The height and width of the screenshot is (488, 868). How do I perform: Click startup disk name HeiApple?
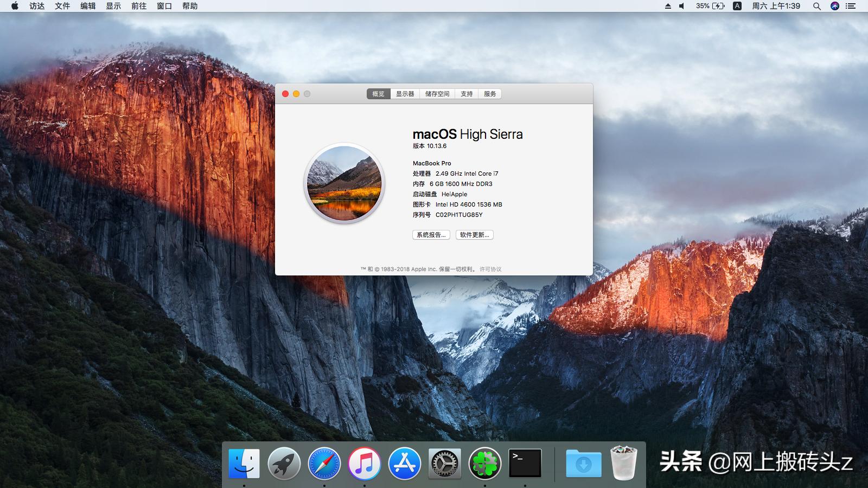click(x=454, y=194)
